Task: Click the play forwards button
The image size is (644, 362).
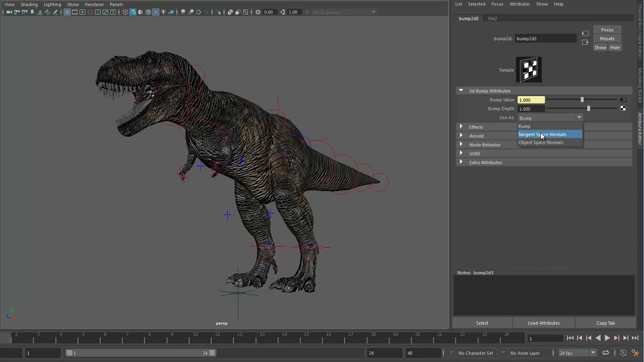Action: coord(607,338)
